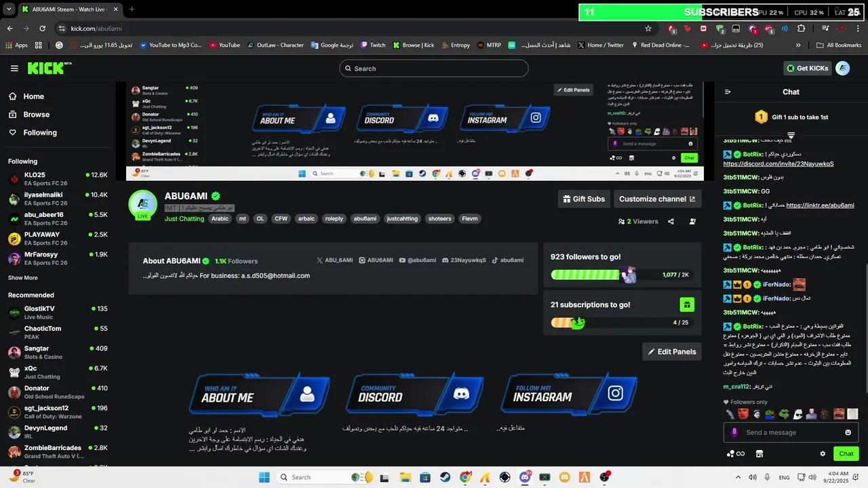Viewport: 868px width, 488px height.
Task: Click the Windows Start button
Action: tap(264, 477)
